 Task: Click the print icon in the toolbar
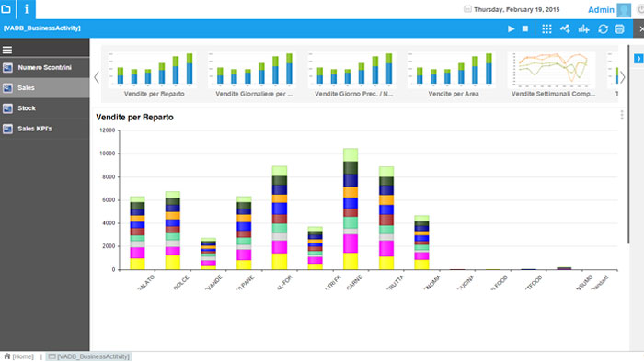pos(619,28)
